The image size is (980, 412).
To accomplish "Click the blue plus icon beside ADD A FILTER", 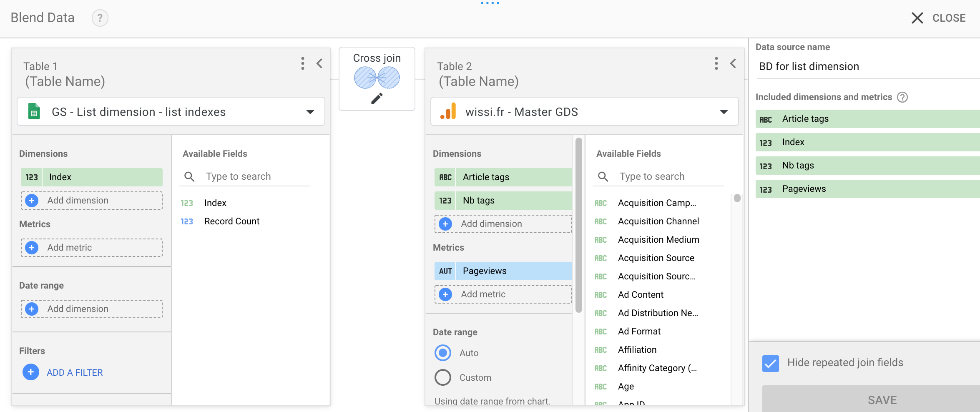I will pyautogui.click(x=31, y=372).
